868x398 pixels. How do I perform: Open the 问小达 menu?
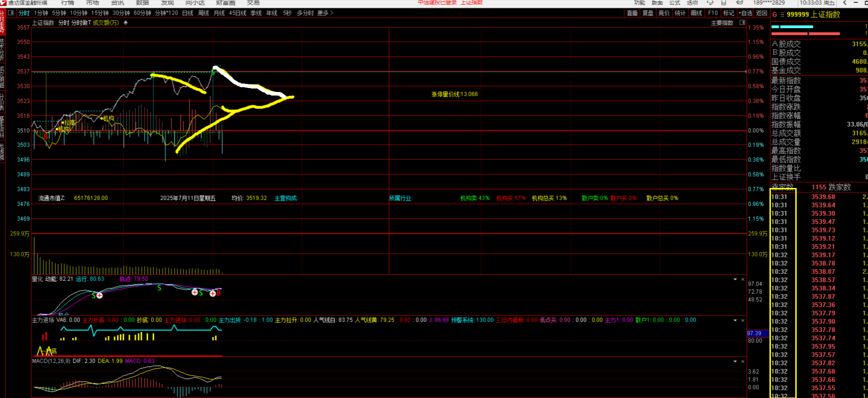(195, 3)
